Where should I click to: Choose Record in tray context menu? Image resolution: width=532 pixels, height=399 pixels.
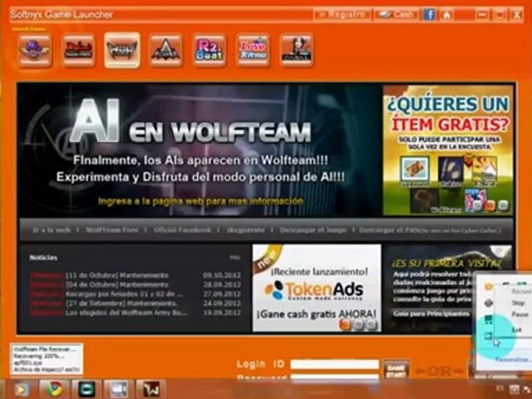click(x=521, y=291)
